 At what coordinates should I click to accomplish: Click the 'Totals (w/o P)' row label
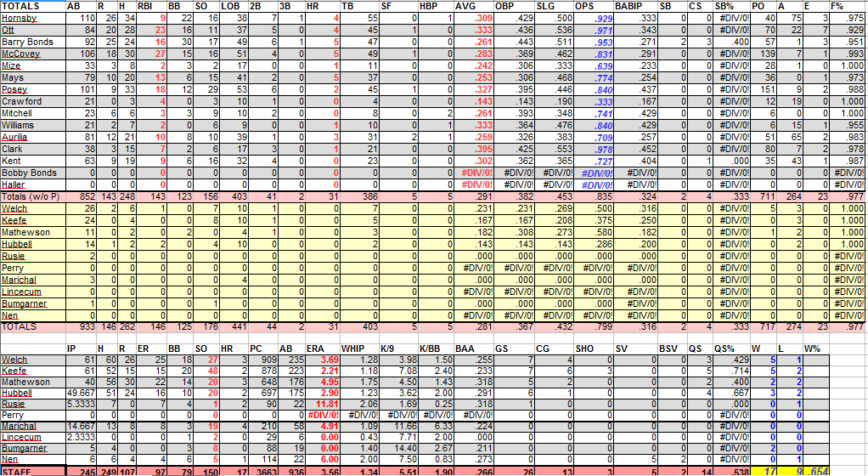(x=32, y=196)
